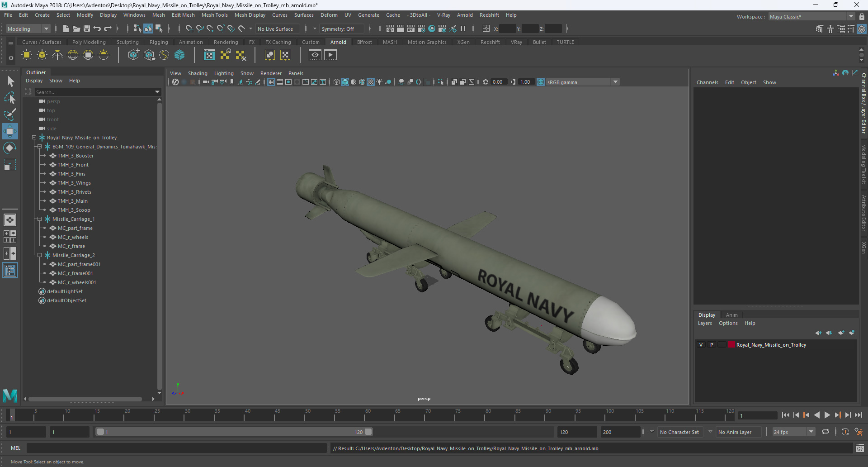Collapse BGM_109_General_Dynamics_Tomahawk group
The width and height of the screenshot is (868, 467).
click(40, 147)
